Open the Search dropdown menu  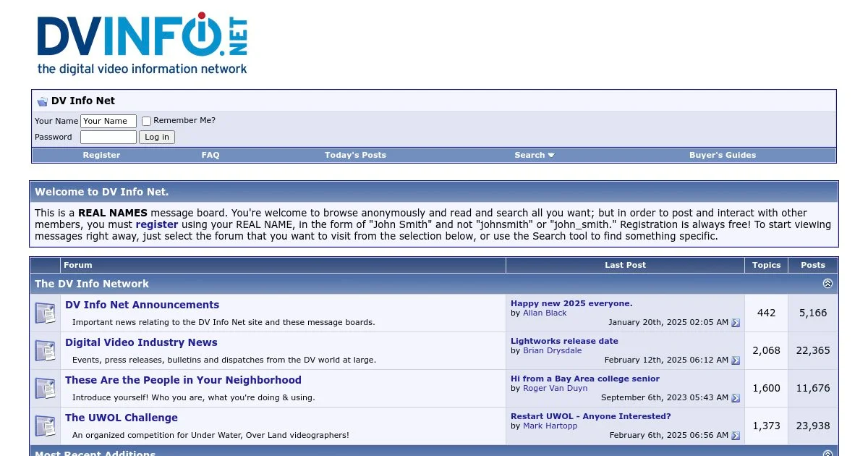point(535,155)
